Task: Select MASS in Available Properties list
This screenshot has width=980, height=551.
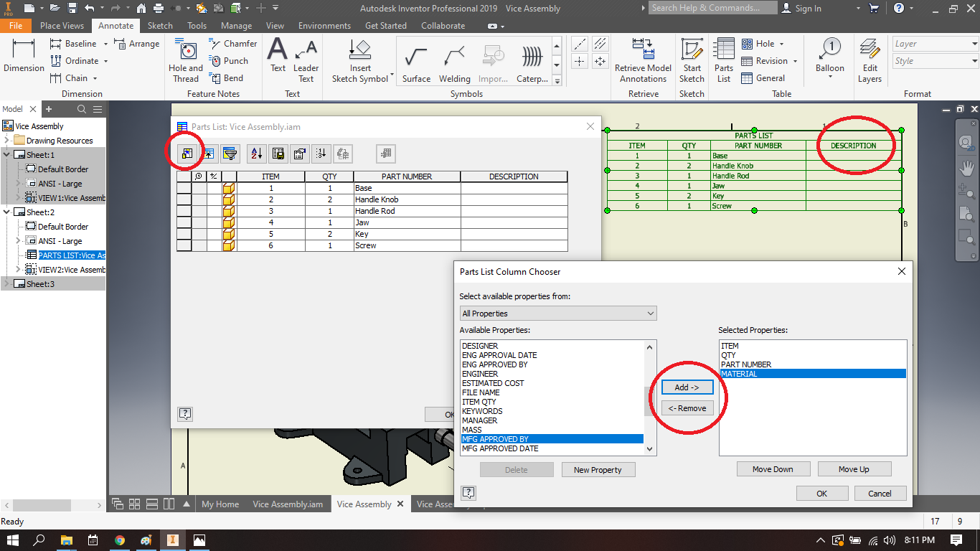Action: pyautogui.click(x=472, y=430)
